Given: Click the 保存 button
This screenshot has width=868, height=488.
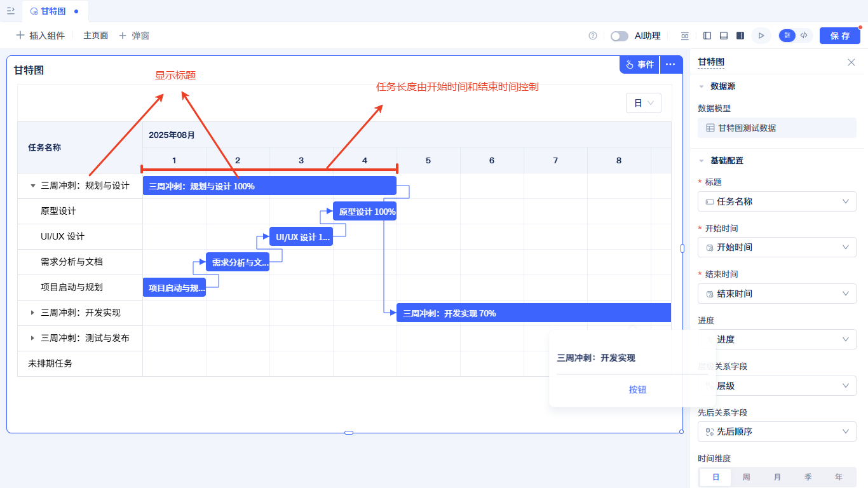Looking at the screenshot, I should click(840, 36).
